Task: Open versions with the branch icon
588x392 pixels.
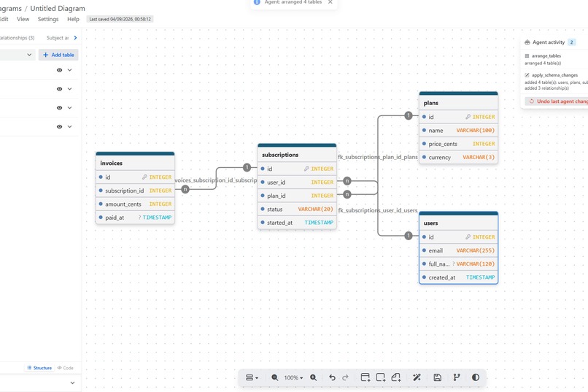Action: click(457, 377)
